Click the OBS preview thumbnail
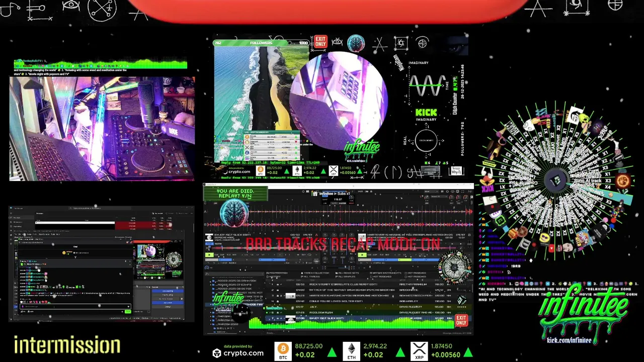Image resolution: width=644 pixels, height=362 pixels. (158, 260)
